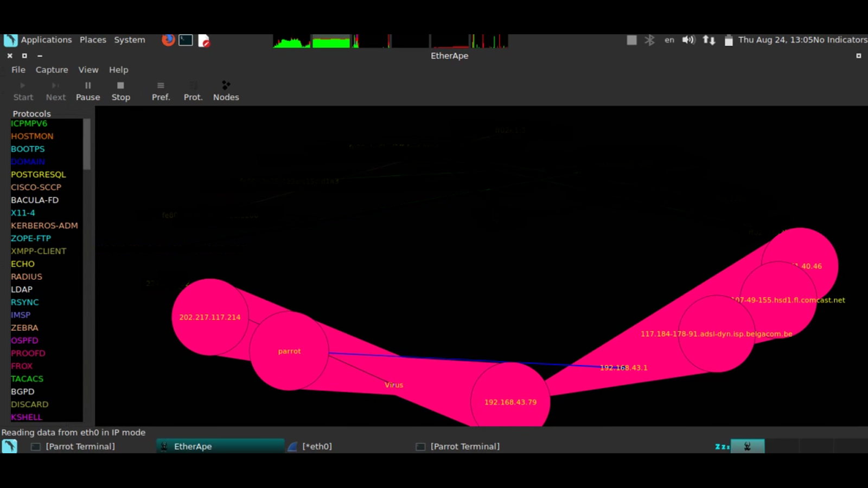Select the KSHELL protocol entry
This screenshot has width=868, height=488.
(27, 416)
